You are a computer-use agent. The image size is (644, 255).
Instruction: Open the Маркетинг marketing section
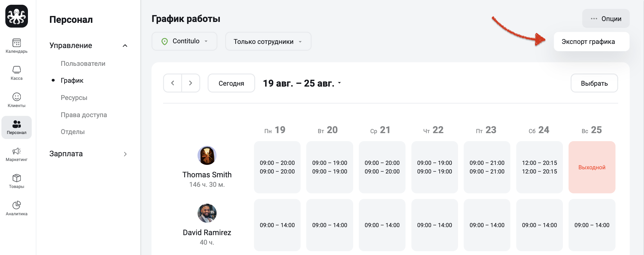pyautogui.click(x=17, y=154)
